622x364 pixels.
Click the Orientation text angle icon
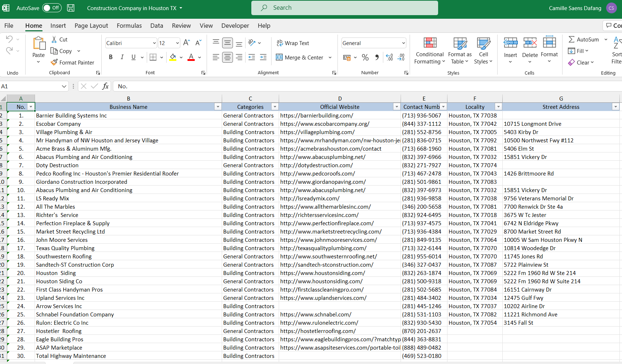click(x=252, y=43)
